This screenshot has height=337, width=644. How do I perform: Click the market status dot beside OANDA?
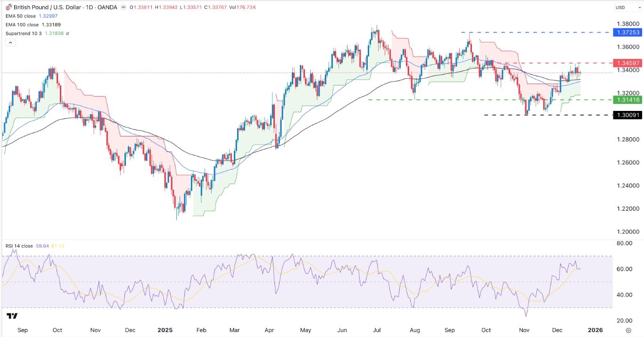[x=124, y=8]
